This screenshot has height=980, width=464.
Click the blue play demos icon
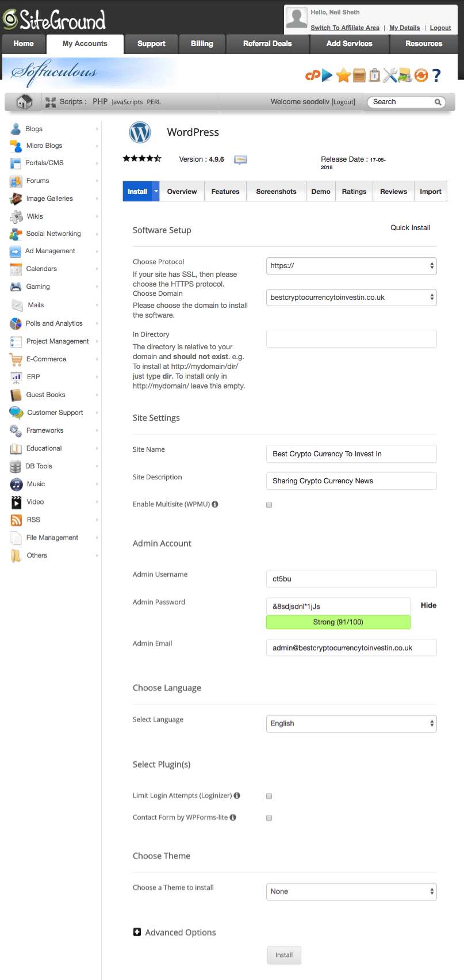[x=327, y=75]
